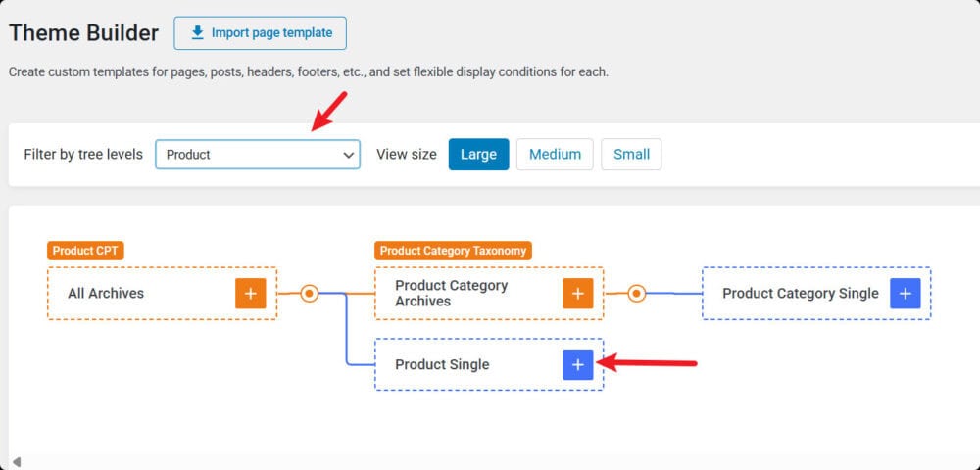Click the Product CPT orange tag
Screen dimensions: 980x470
pos(85,251)
